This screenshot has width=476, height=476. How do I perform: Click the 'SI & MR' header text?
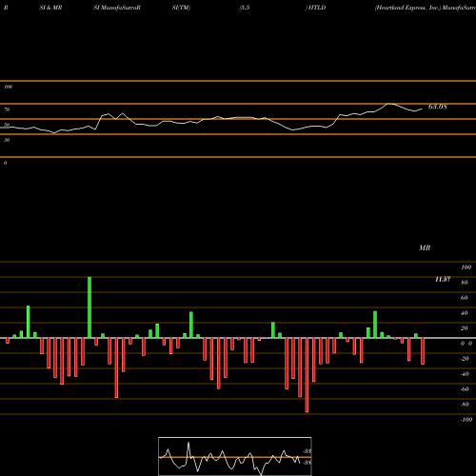pyautogui.click(x=50, y=8)
